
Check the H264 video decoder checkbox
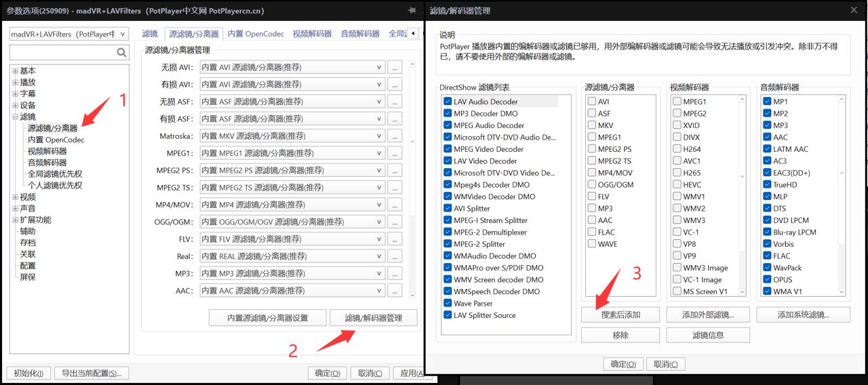pyautogui.click(x=677, y=149)
